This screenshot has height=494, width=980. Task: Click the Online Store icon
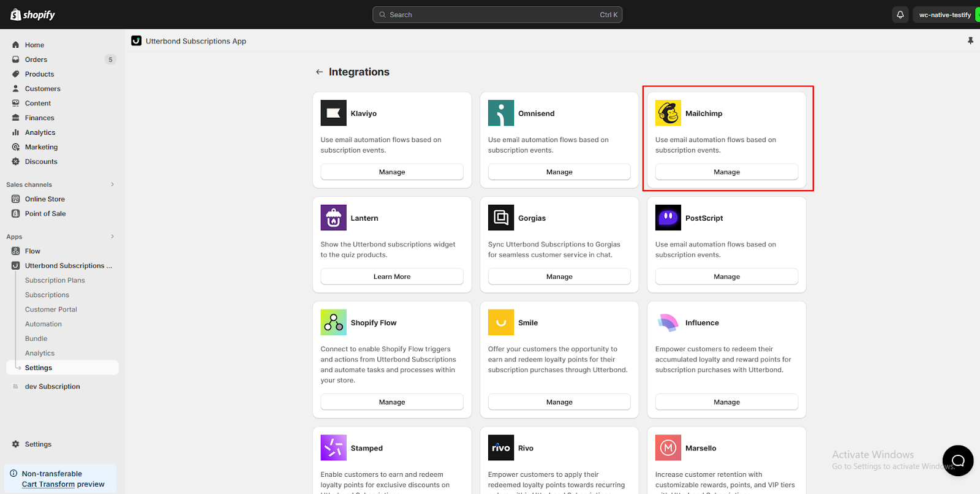tap(16, 199)
